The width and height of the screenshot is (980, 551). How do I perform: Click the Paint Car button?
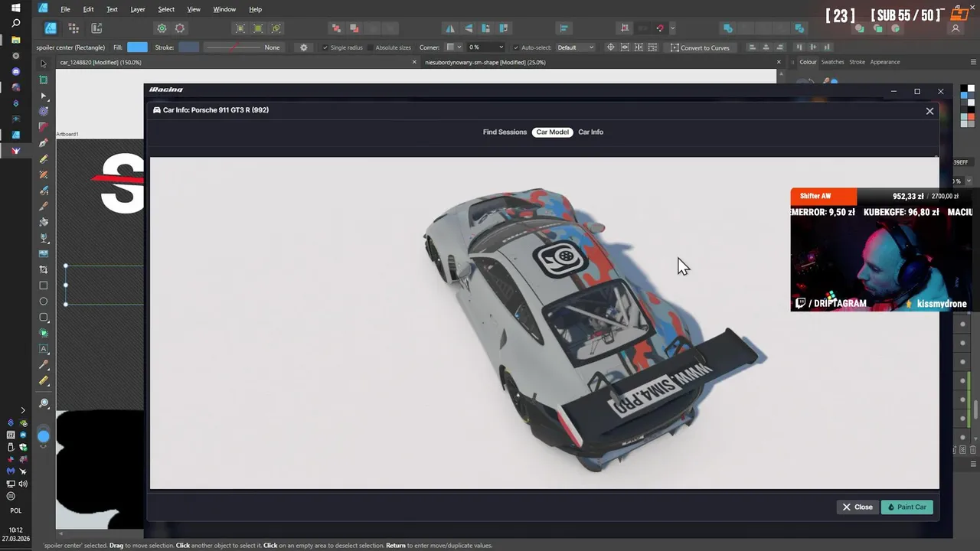coord(907,507)
